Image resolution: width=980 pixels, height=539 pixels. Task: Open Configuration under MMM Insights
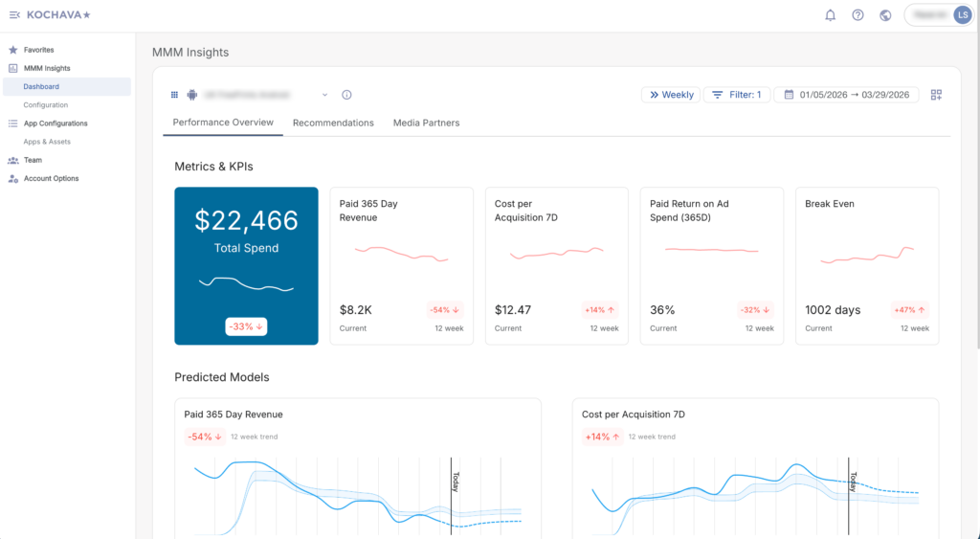(x=46, y=105)
